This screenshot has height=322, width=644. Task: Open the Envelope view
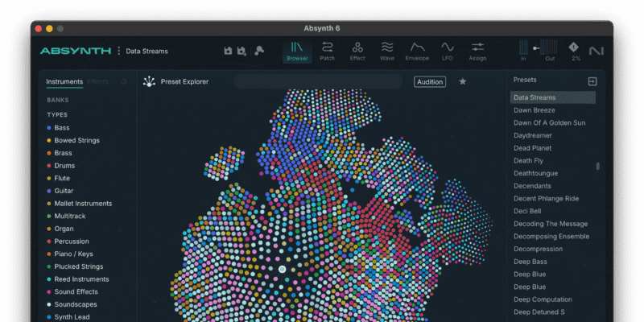coord(417,52)
